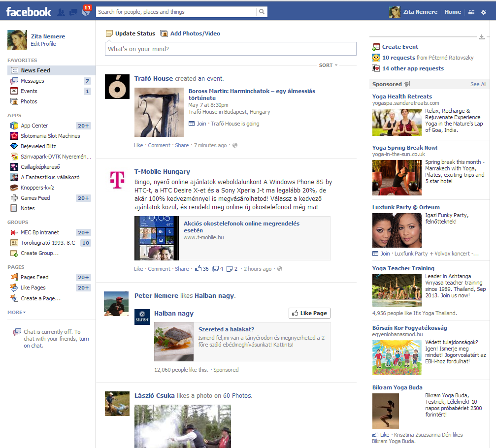Click Peter Nemere profile picture

point(116,304)
